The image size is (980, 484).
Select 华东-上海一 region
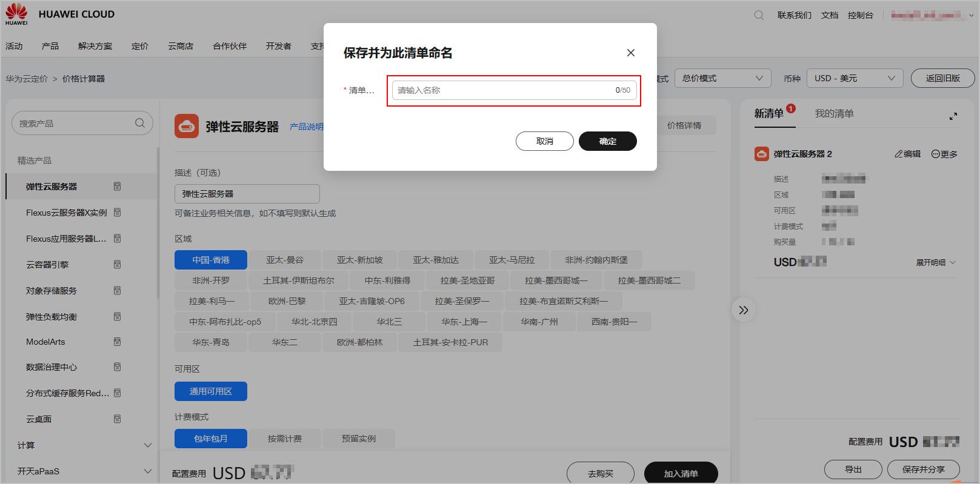tap(464, 322)
